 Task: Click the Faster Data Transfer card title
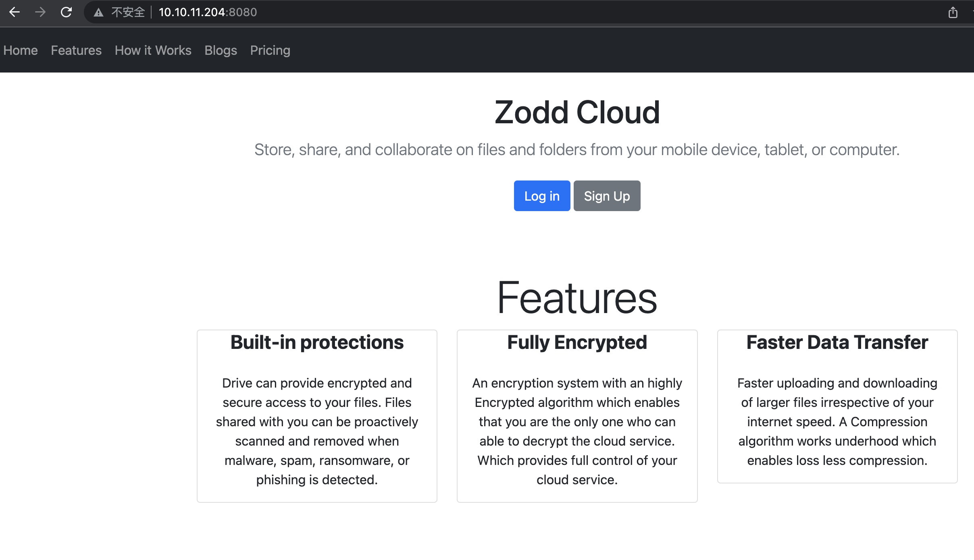click(837, 342)
